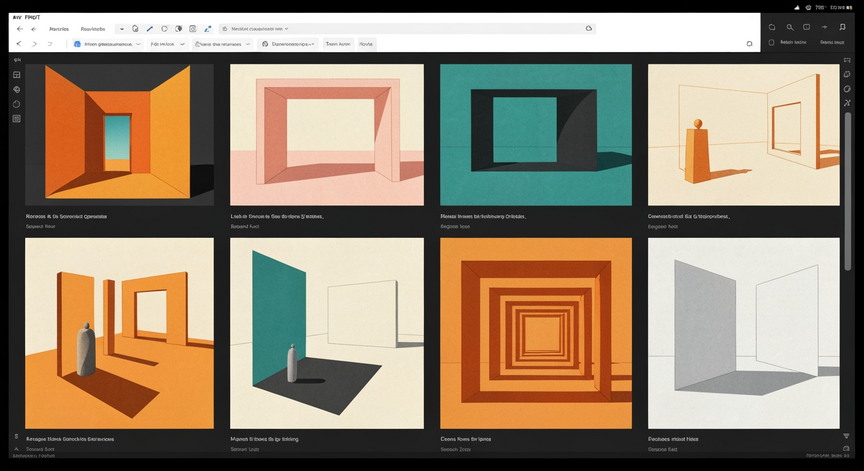This screenshot has width=864, height=471.
Task: Expand the chevron inside the address field
Action: [287, 29]
